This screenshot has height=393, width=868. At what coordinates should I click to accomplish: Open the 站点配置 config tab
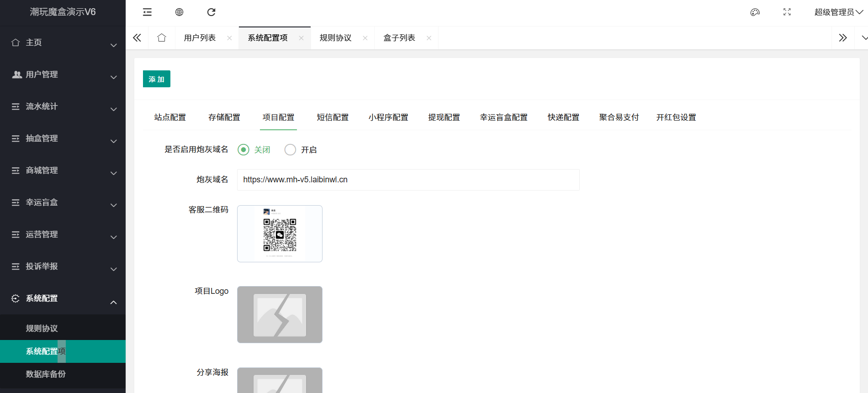click(x=170, y=117)
